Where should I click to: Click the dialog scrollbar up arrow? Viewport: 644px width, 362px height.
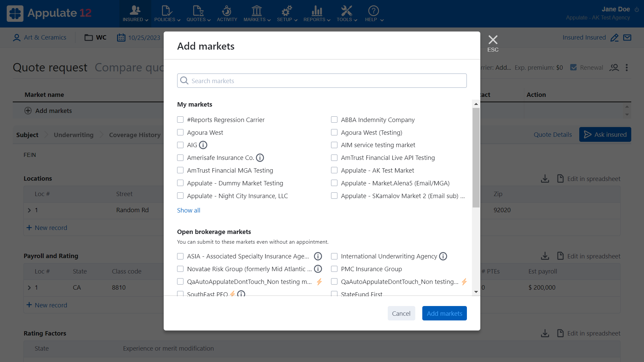click(476, 104)
